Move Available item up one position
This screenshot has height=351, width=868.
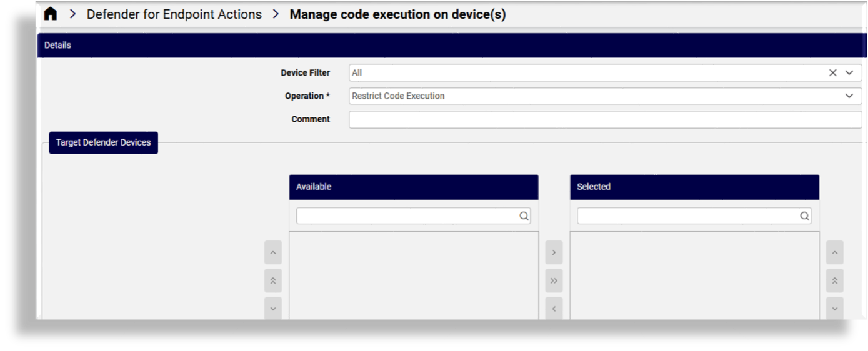(x=273, y=253)
